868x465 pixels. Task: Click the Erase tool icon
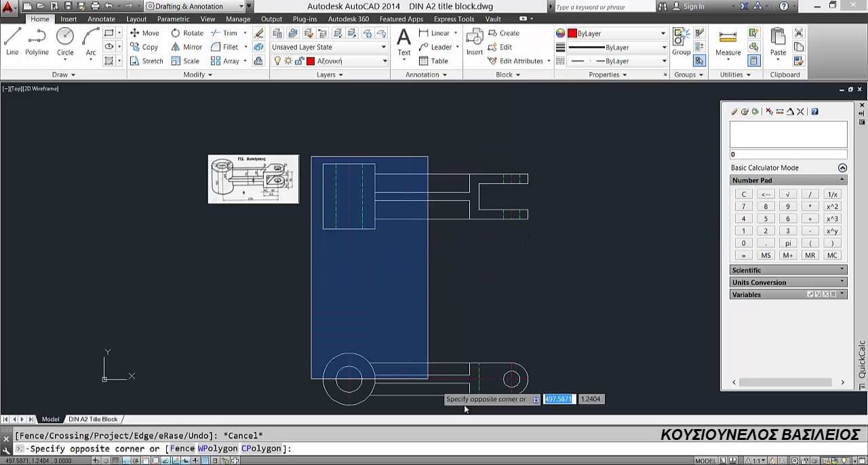tap(258, 33)
